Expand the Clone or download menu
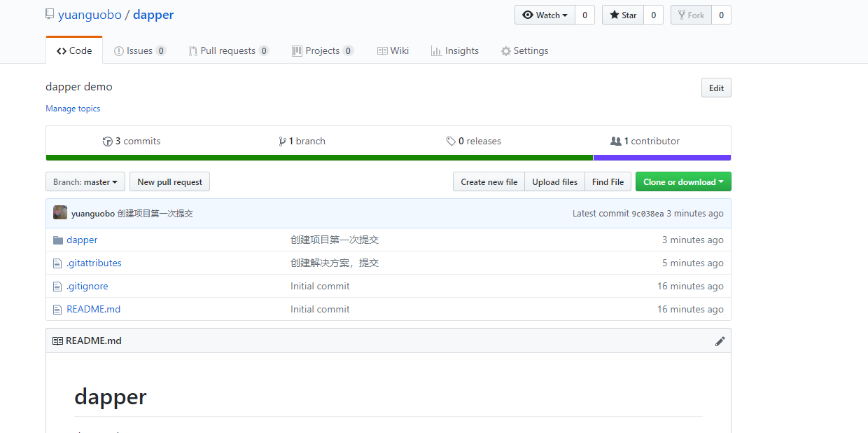Image resolution: width=868 pixels, height=433 pixels. pos(683,182)
